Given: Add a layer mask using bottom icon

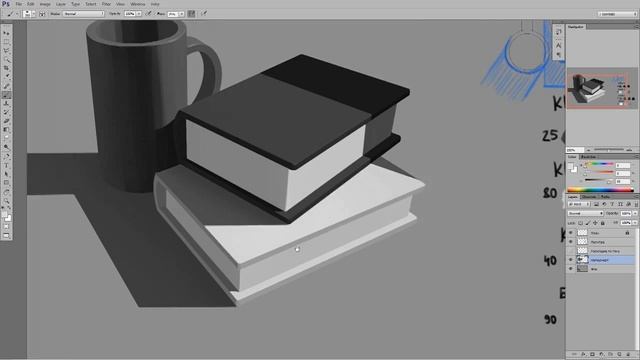Looking at the screenshot, I should point(592,354).
